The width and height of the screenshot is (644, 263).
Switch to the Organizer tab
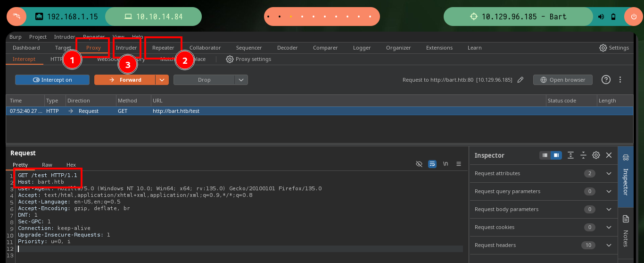[398, 48]
